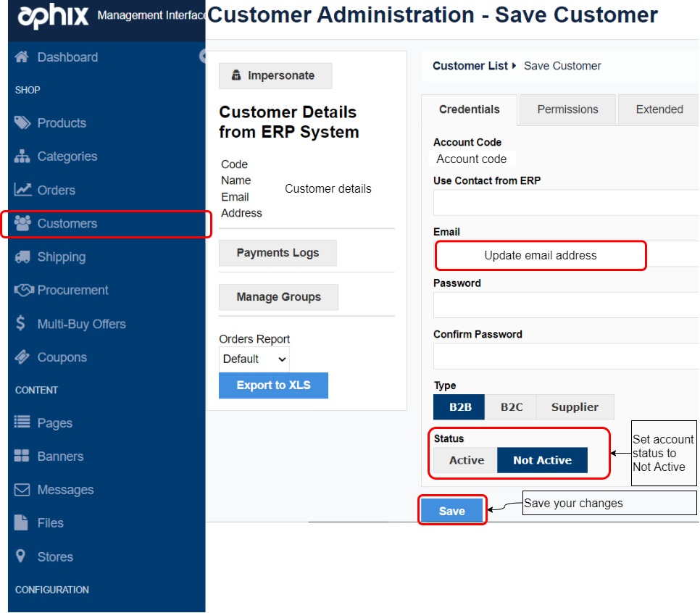
Task: Set account status to Active
Action: (x=466, y=460)
